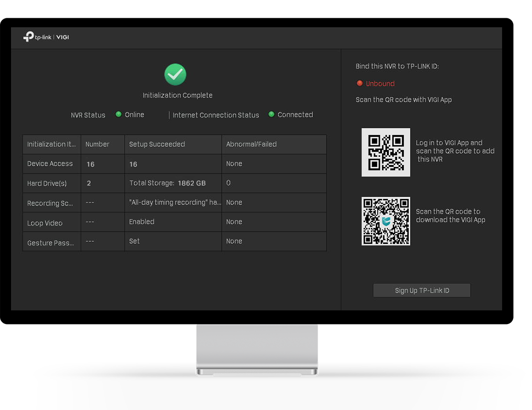Click the Initialization It... column header
Viewport: 532px width, 410px height.
pyautogui.click(x=51, y=144)
